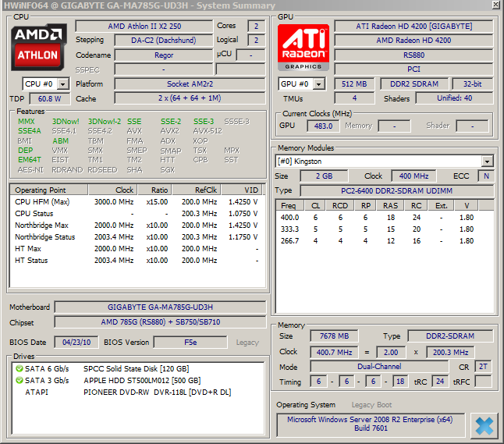Click the cache field 2 x (64 + 64 + 1M)
504x444 pixels.
190,98
